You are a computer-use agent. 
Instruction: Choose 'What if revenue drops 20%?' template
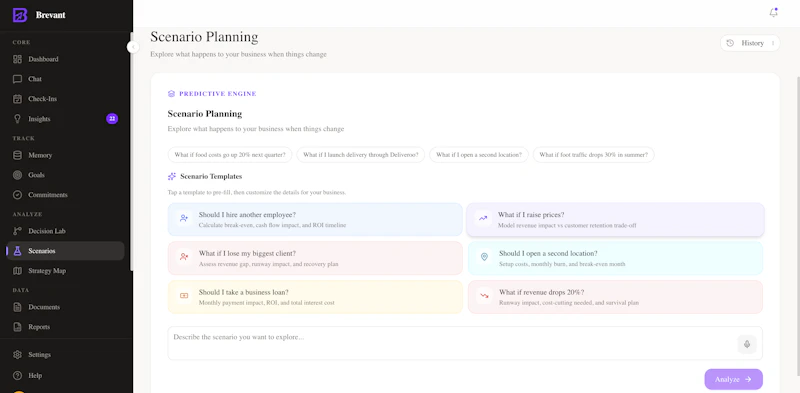tap(615, 297)
